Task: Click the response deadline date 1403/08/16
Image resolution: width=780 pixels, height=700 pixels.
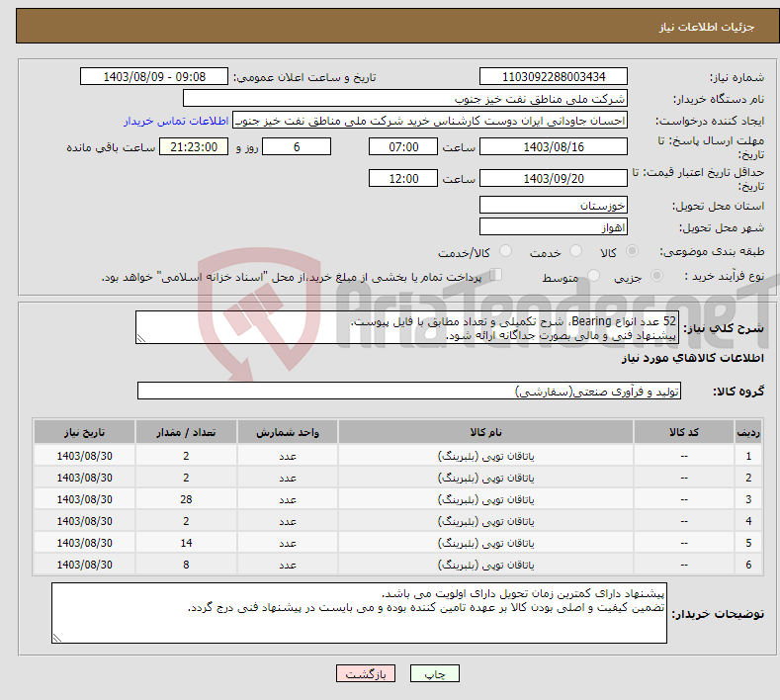Action: pyautogui.click(x=554, y=146)
